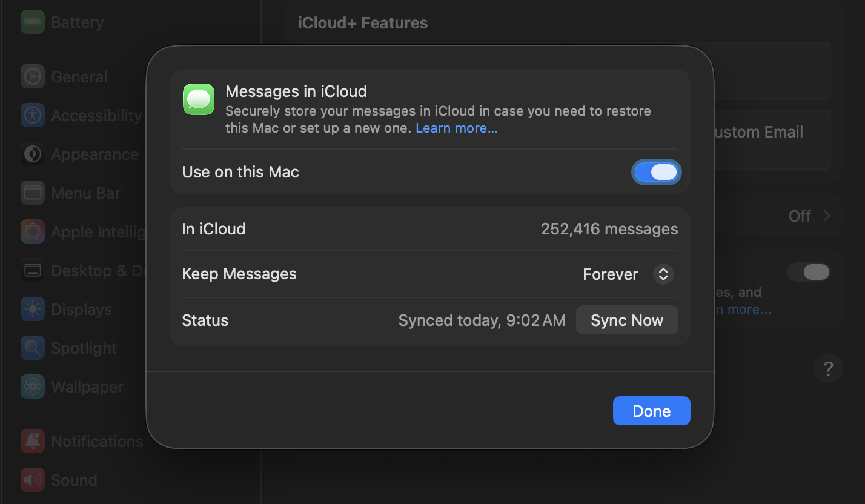Select Displays label in sidebar
This screenshot has width=865, height=504.
[81, 310]
